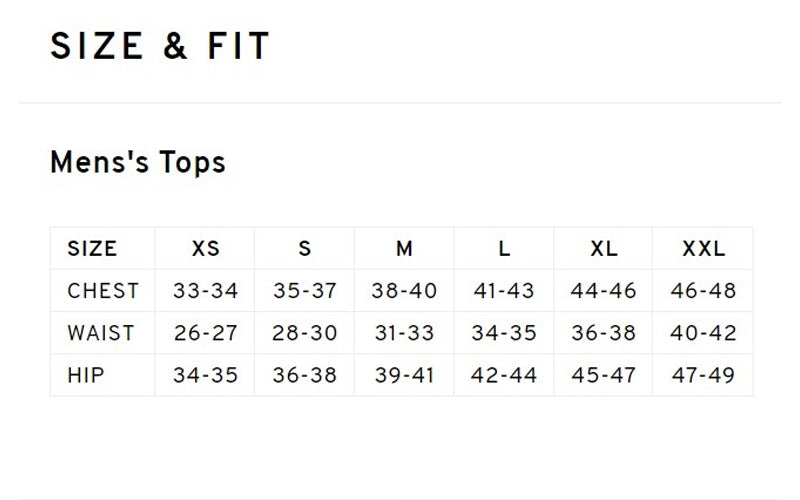Screen dimensions: 800x500
Task: Select the XL size column header
Action: (x=603, y=249)
